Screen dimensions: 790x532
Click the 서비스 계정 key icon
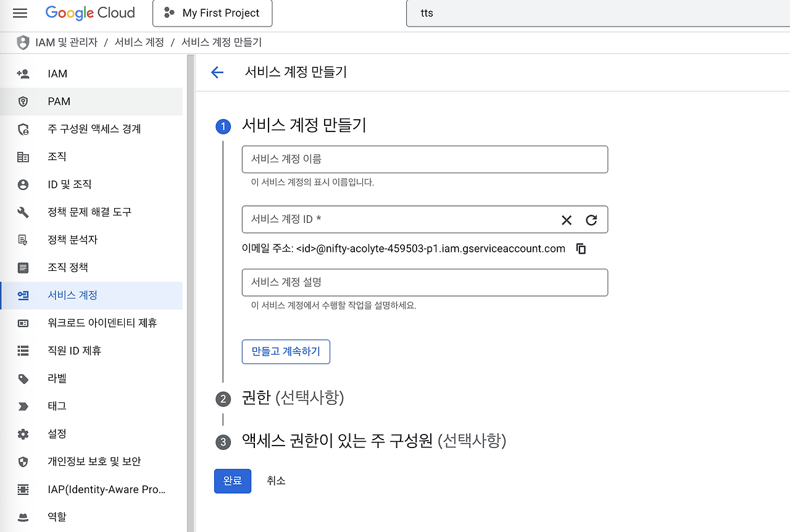point(23,296)
